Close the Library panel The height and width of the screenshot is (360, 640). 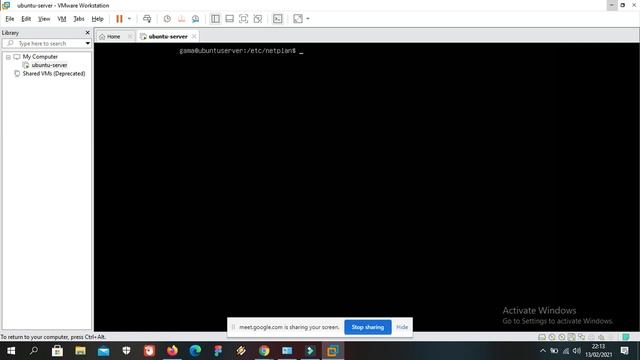click(87, 33)
